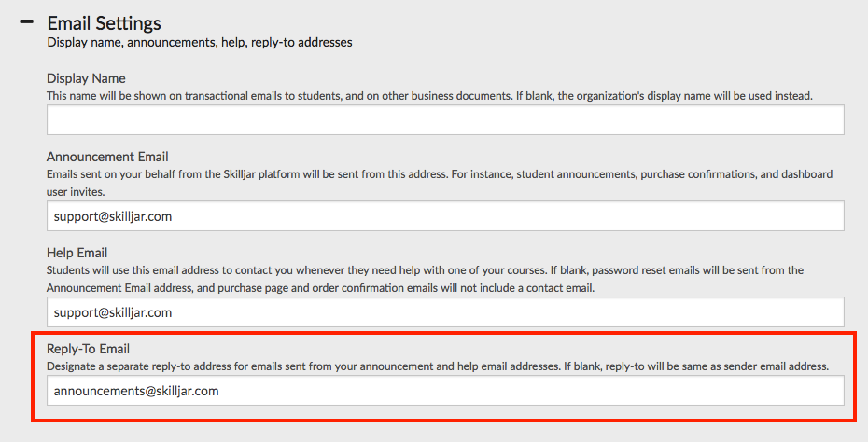This screenshot has width=868, height=442.
Task: Click the Reply-To description about designating addresses
Action: [437, 366]
